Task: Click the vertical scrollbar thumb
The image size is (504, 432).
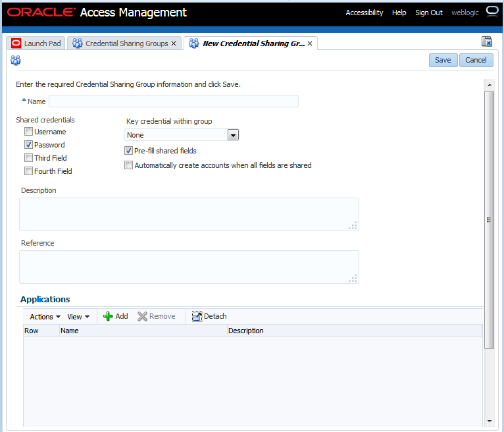Action: [490, 220]
